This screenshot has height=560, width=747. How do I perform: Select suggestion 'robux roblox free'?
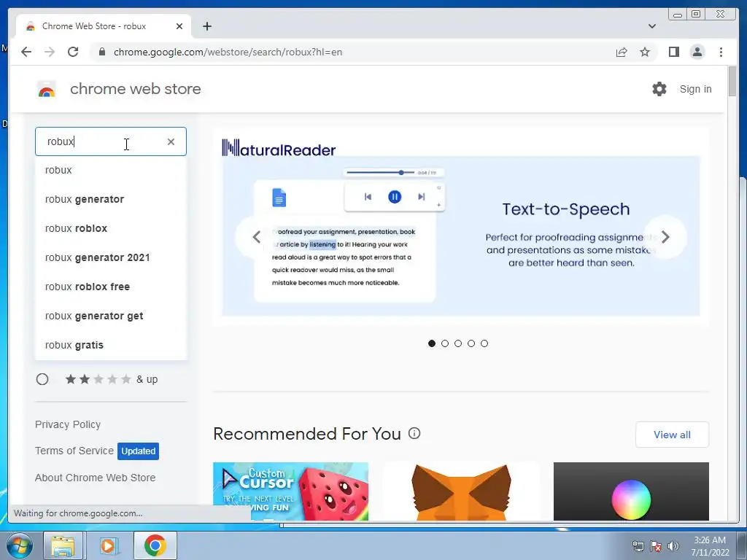click(111, 287)
